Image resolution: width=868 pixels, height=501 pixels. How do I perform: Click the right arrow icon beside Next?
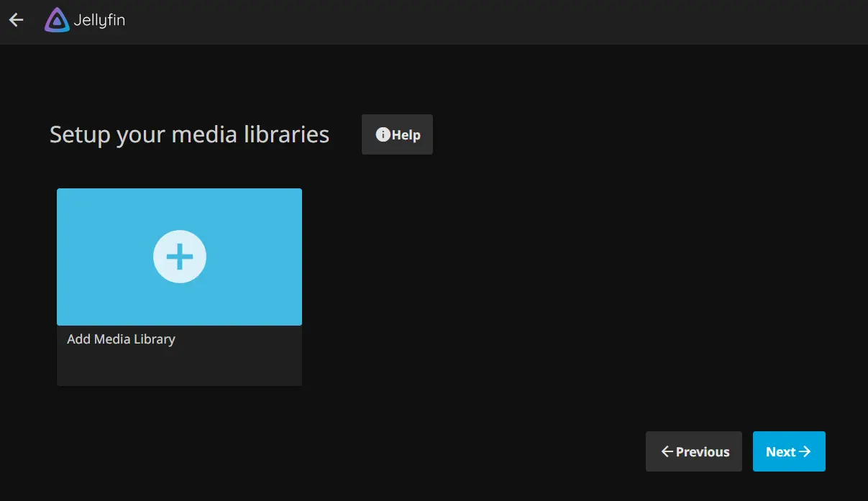click(805, 451)
